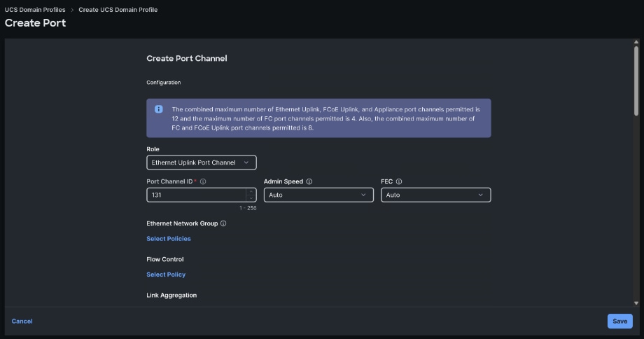Viewport: 644px width, 339px height.
Task: Click the Create Port page title
Action: pos(35,23)
